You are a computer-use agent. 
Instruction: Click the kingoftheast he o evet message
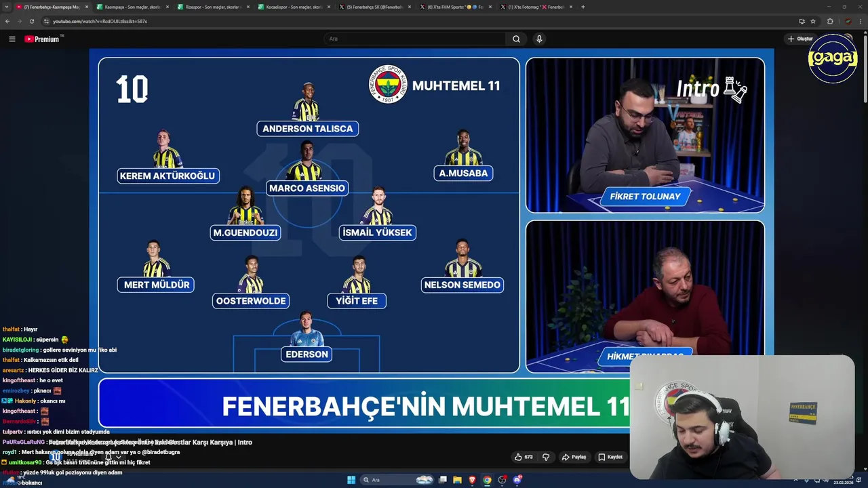pos(33,380)
